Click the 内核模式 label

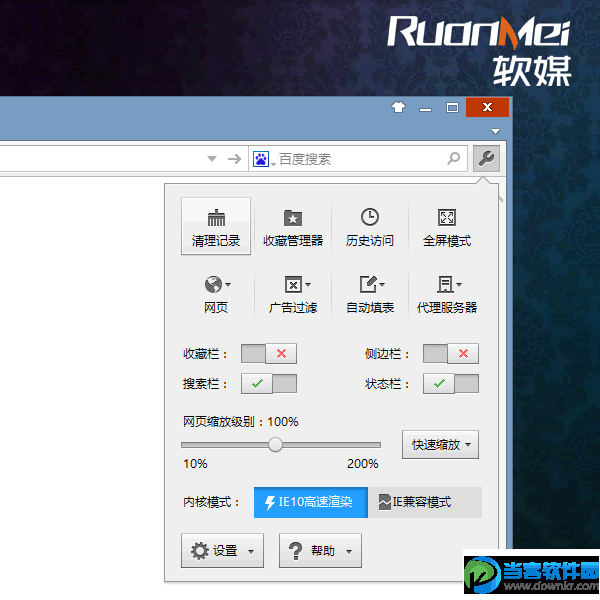(x=211, y=502)
